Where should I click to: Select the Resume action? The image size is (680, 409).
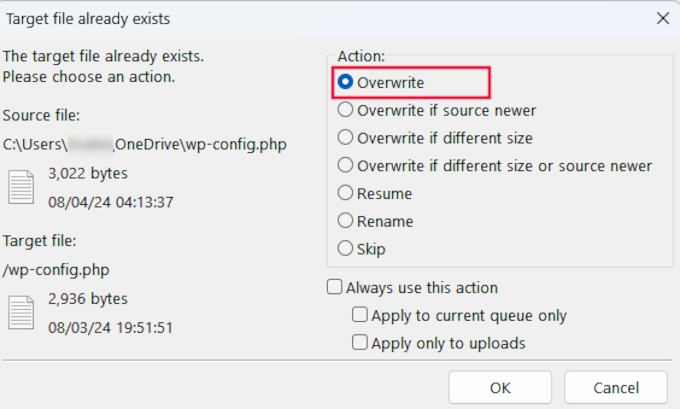tap(346, 193)
